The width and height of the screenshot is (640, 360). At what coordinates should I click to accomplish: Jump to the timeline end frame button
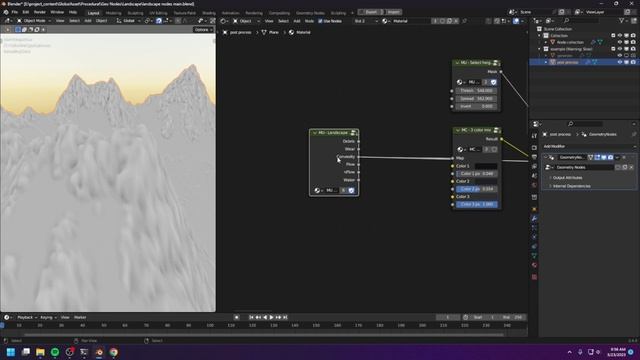click(285, 317)
